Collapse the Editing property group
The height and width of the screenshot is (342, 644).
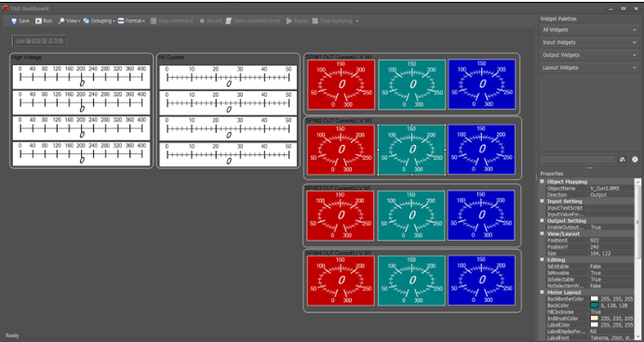542,260
